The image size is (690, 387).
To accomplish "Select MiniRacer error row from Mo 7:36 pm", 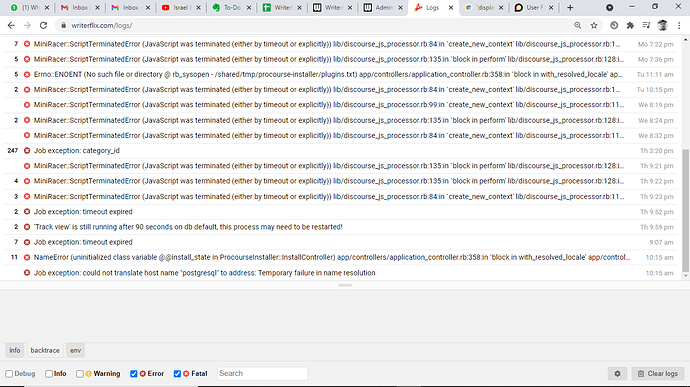I will click(x=340, y=59).
